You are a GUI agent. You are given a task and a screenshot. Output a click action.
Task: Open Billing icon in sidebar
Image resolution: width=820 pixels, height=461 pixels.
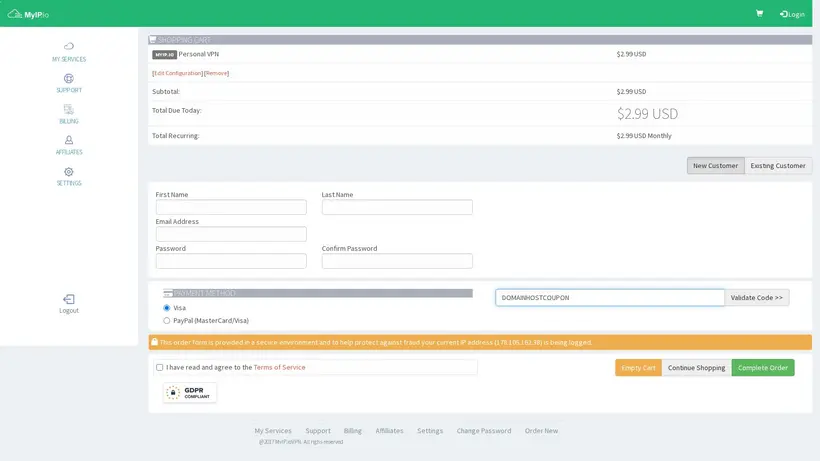pyautogui.click(x=69, y=109)
